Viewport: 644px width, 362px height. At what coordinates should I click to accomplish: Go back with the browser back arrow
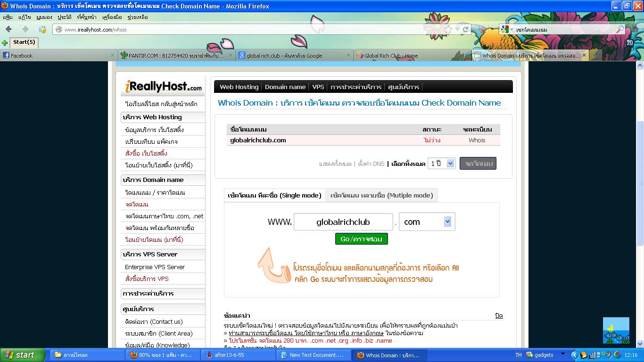point(8,29)
